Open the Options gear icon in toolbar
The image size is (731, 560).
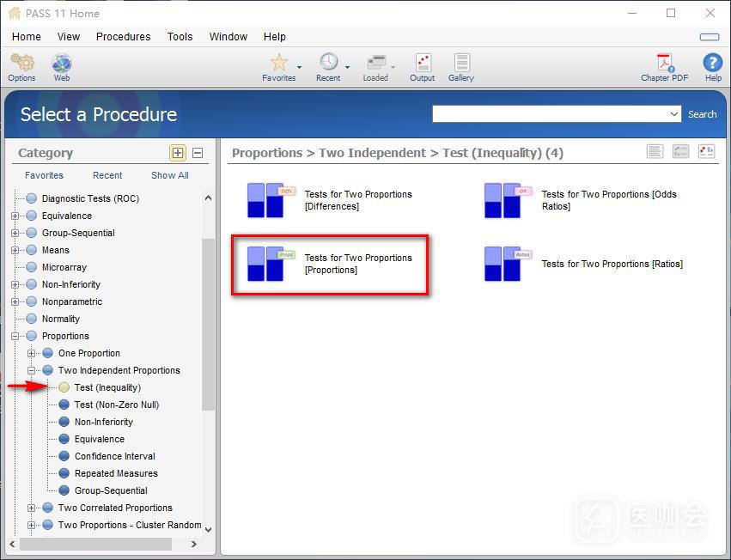(21, 64)
